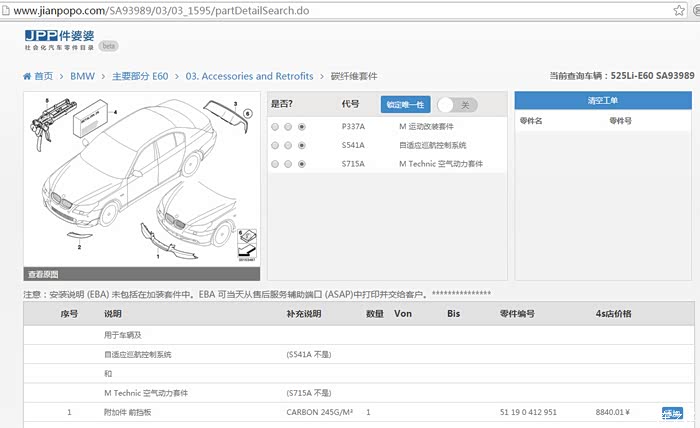Click the home icon in breadcrumb
Image resolution: width=700 pixels, height=428 pixels.
click(x=27, y=76)
